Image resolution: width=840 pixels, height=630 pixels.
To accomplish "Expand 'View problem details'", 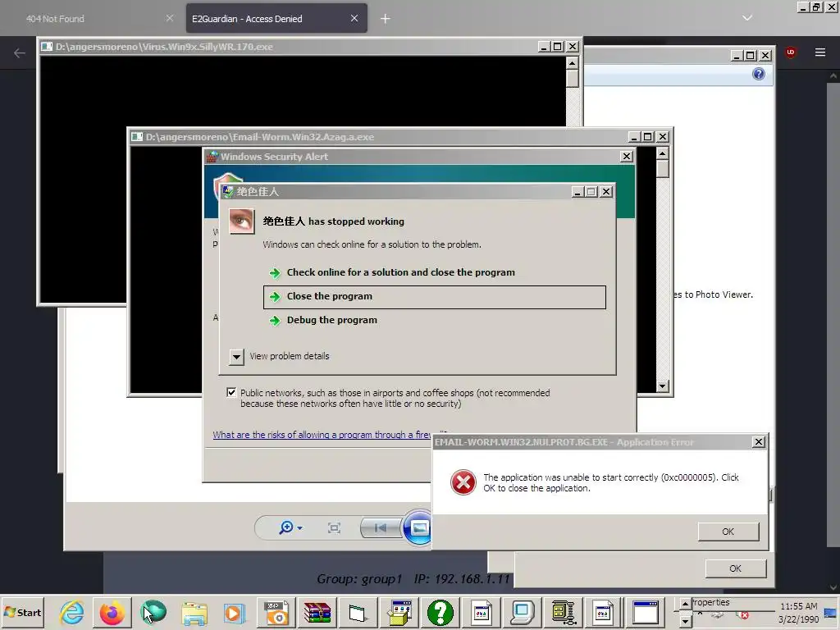I will (236, 356).
